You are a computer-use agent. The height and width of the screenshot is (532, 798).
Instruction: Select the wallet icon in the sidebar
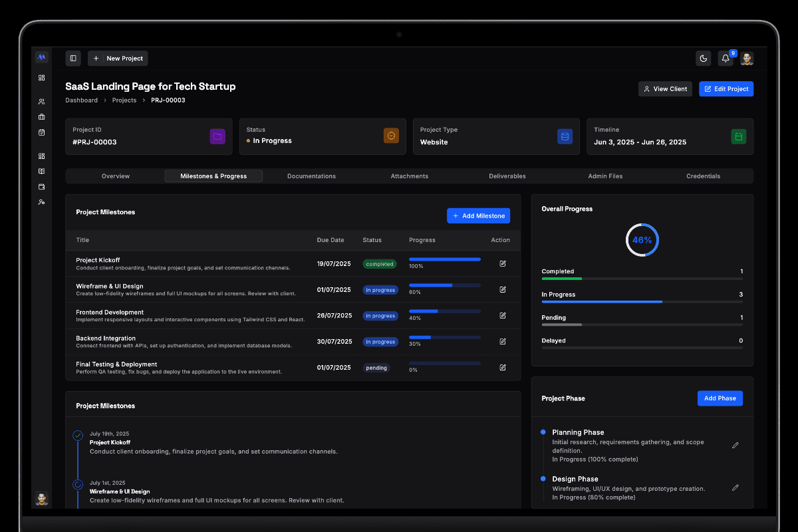[x=41, y=187]
